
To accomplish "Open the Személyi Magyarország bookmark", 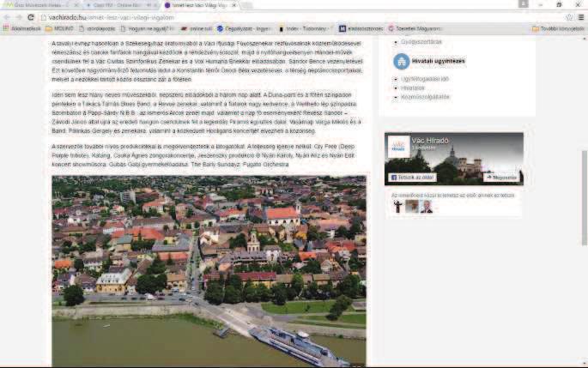I will 415,28.
